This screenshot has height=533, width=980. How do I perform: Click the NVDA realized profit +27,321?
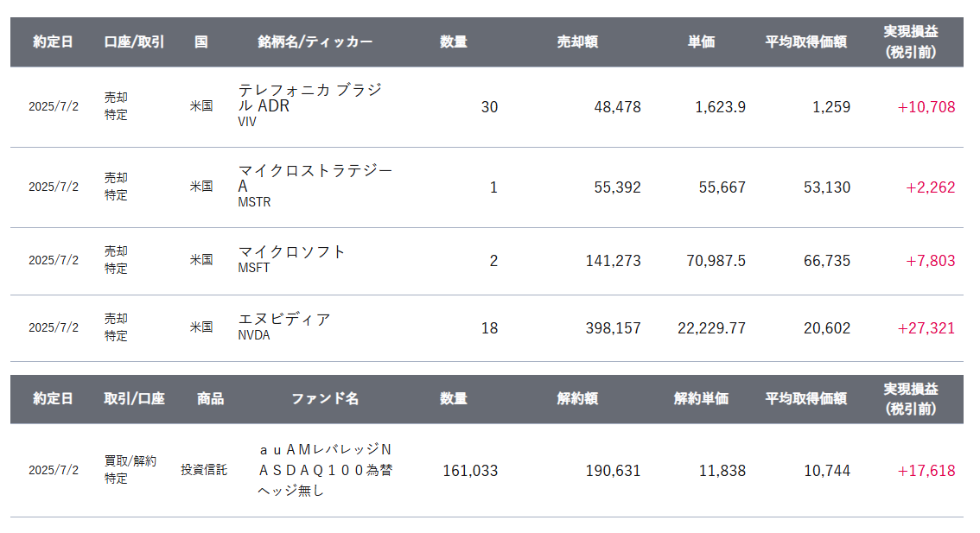click(926, 328)
